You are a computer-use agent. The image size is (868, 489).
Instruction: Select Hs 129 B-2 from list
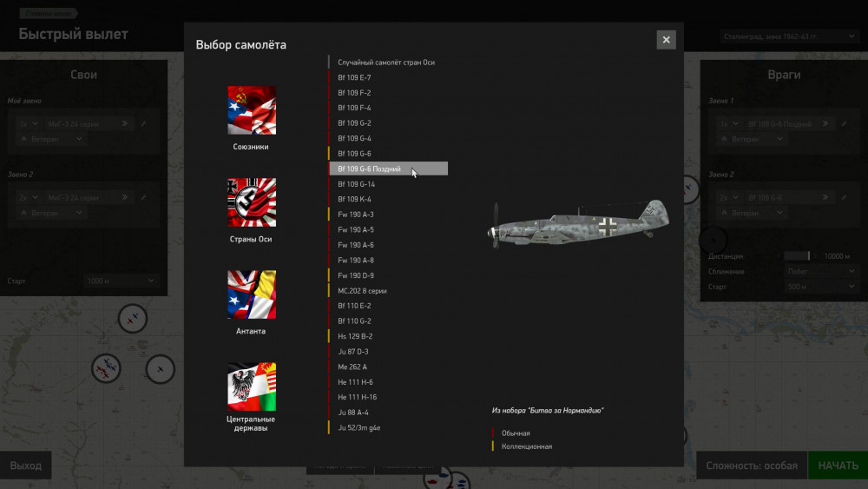pos(388,336)
